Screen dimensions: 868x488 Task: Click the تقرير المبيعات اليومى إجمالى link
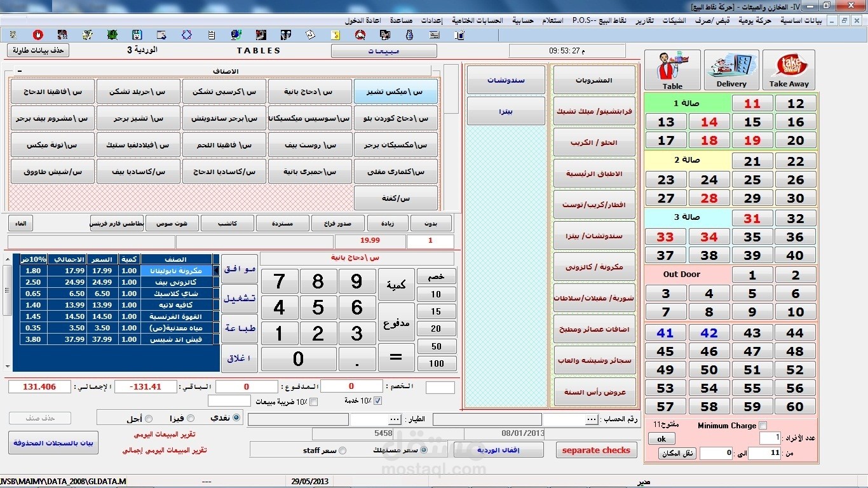[x=165, y=450]
